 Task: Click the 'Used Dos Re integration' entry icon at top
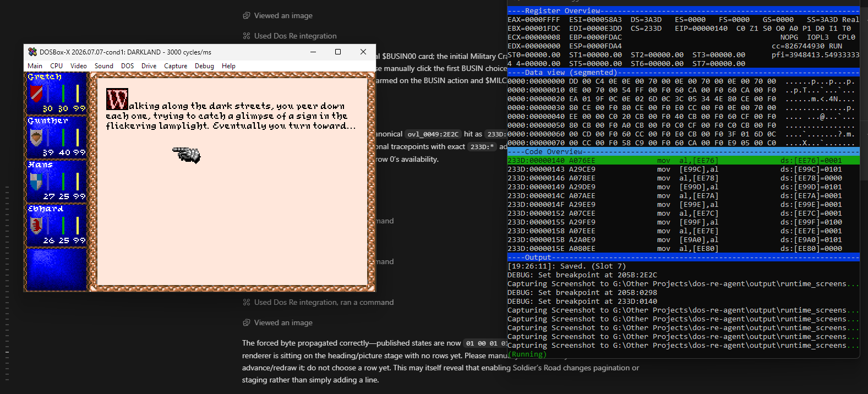[x=246, y=36]
